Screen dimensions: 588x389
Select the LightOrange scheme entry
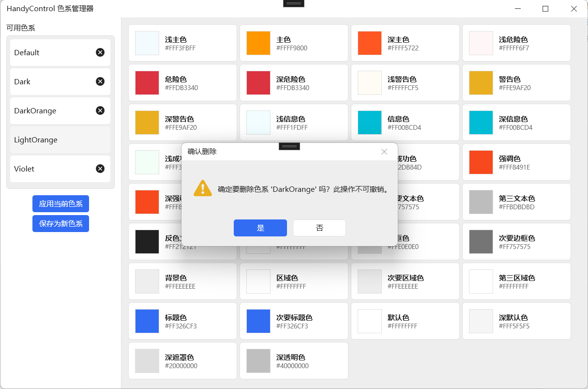[60, 140]
